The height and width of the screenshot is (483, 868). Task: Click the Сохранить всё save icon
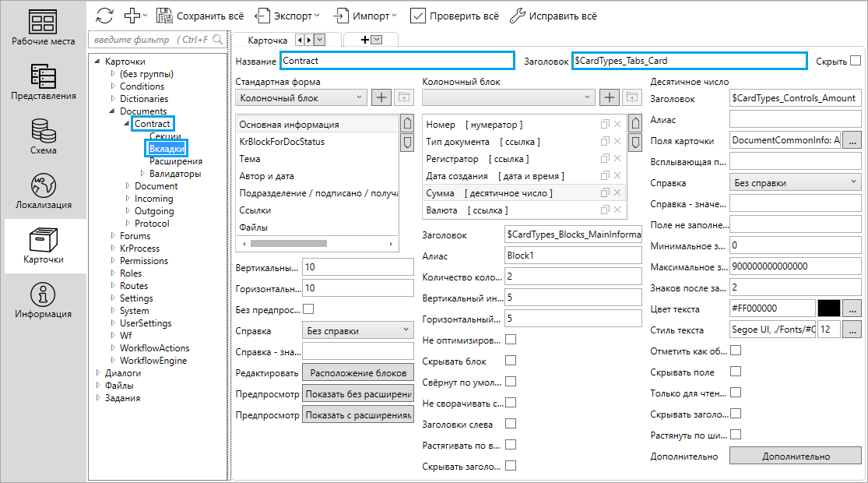click(164, 16)
